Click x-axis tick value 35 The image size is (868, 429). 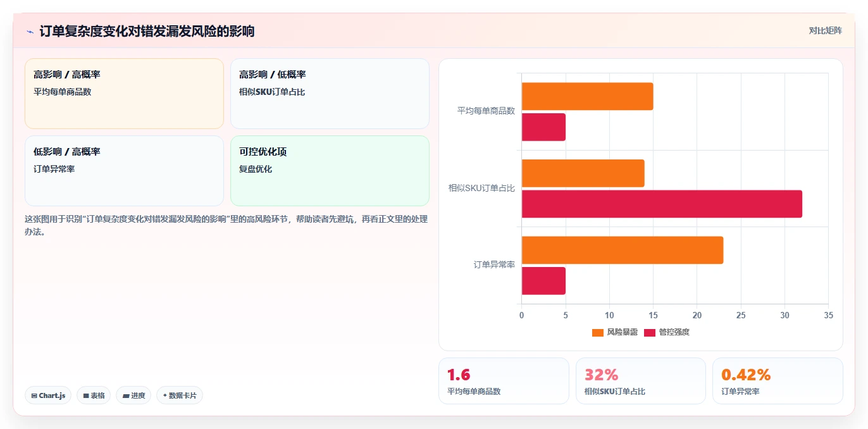click(x=829, y=315)
